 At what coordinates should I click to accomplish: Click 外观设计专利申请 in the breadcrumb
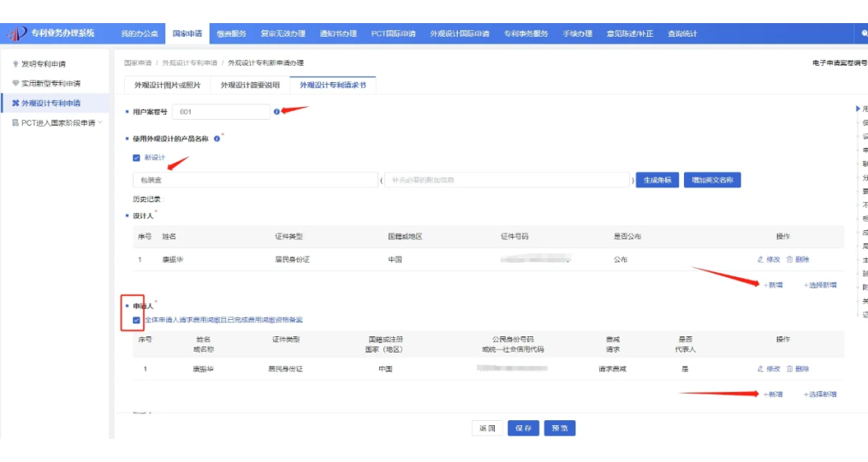pos(190,63)
